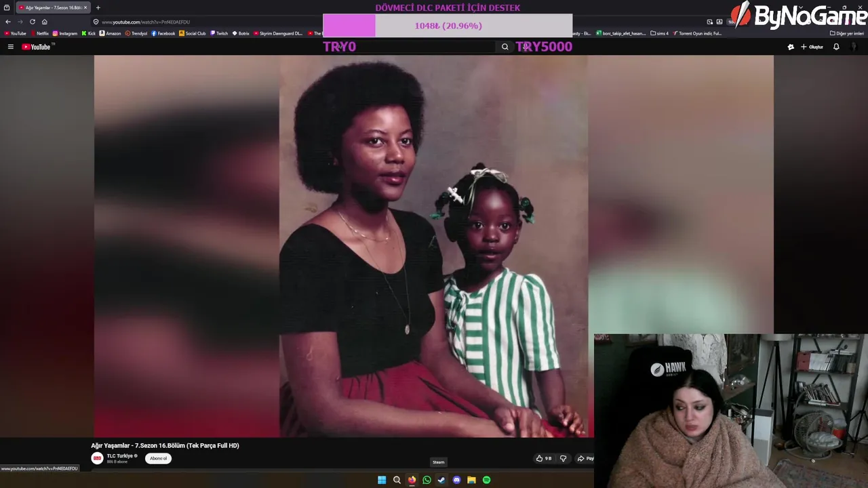Open the Amazon bookmark
The width and height of the screenshot is (868, 488).
[x=111, y=33]
